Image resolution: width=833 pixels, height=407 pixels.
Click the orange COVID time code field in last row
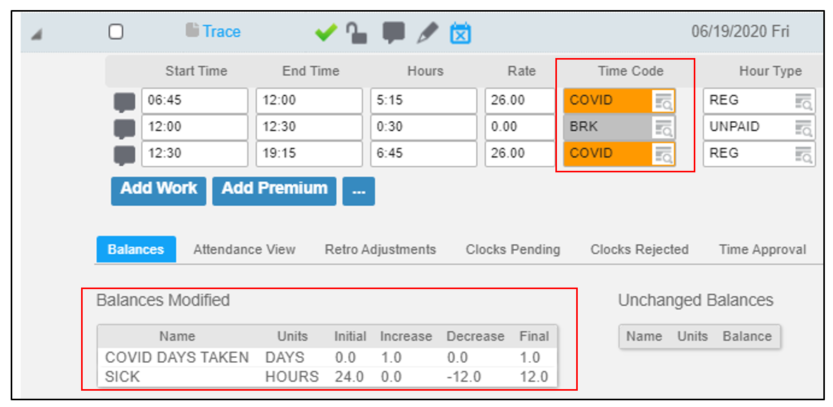click(x=619, y=154)
